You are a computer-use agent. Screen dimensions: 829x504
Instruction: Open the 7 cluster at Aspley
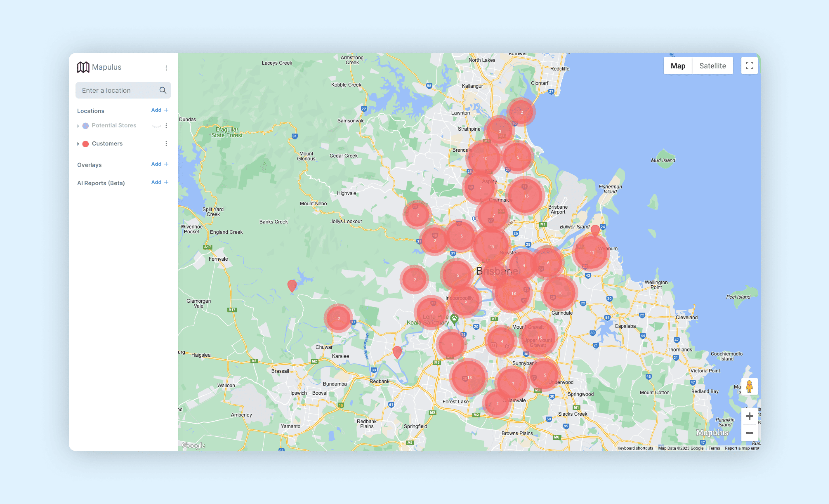point(480,187)
